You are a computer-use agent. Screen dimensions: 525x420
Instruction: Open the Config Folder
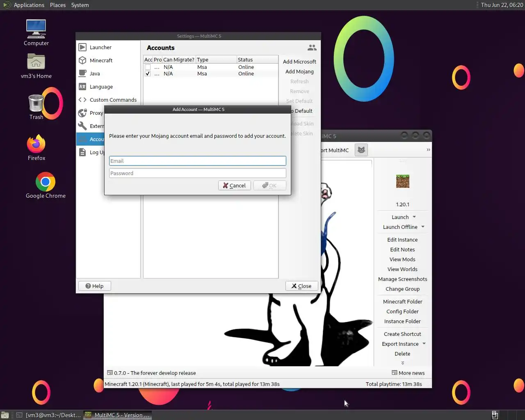pyautogui.click(x=403, y=311)
